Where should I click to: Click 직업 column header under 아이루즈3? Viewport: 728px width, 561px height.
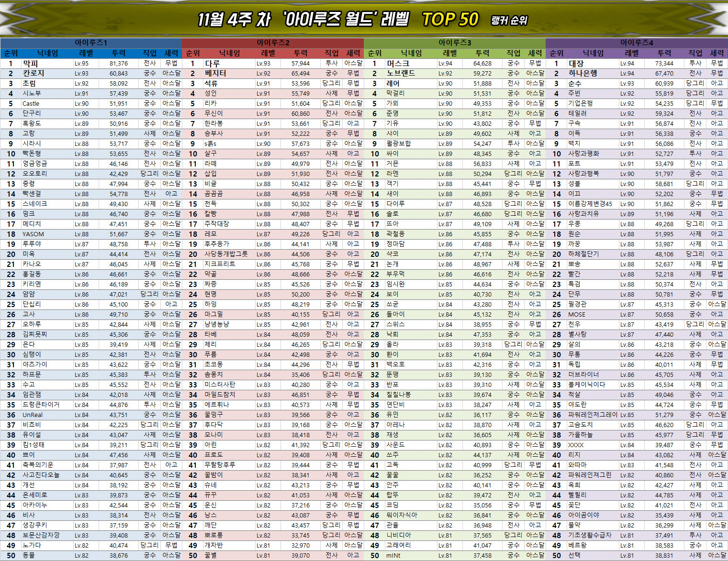(514, 53)
